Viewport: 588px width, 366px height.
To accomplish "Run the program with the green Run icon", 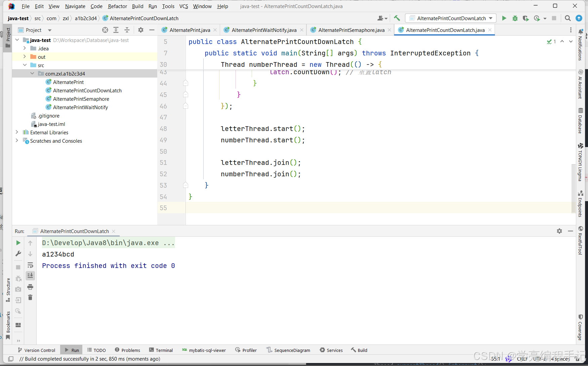I will [x=504, y=18].
